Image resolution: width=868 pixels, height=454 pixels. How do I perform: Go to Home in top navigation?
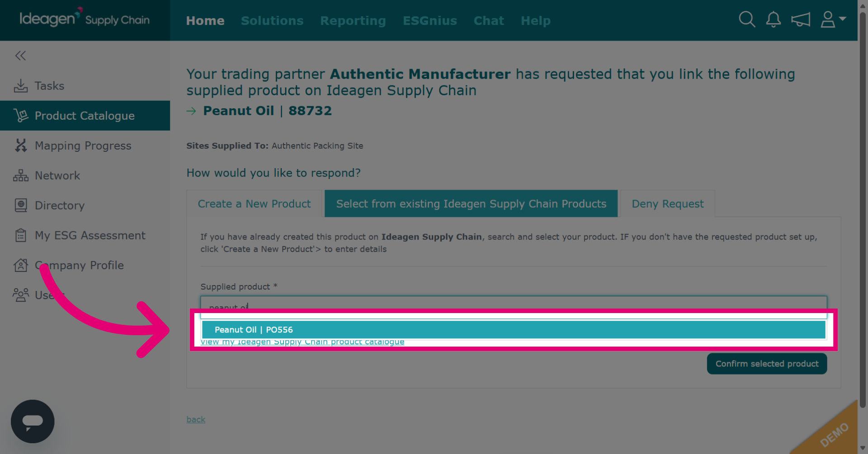205,21
